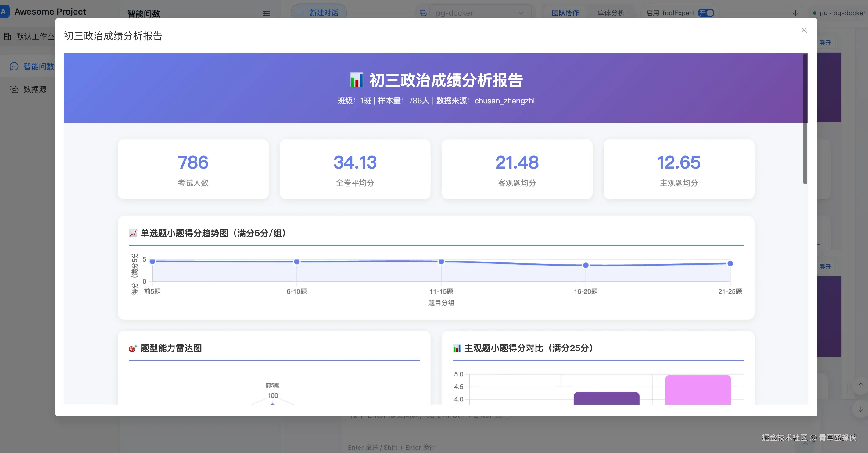The image size is (868, 453).
Task: Click the pg · pg-docker connection status
Action: [x=839, y=13]
